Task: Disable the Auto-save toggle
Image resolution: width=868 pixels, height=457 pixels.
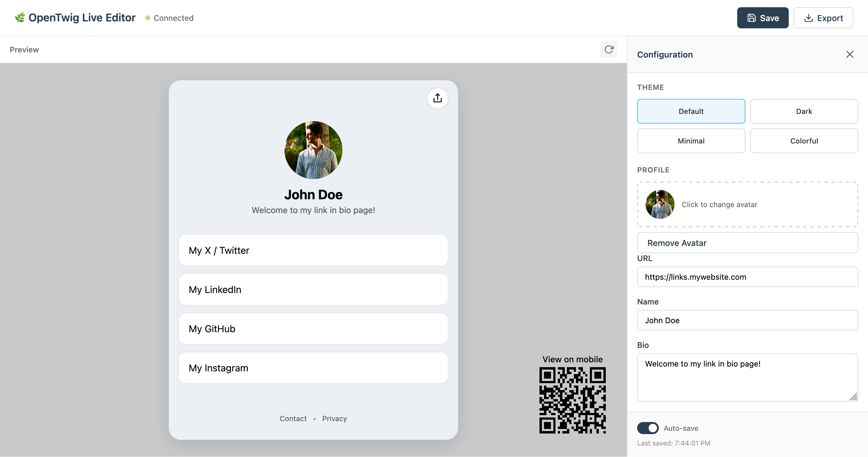Action: (647, 428)
